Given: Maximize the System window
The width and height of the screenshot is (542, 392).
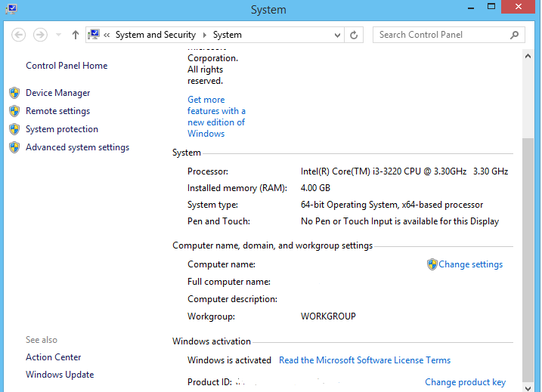Looking at the screenshot, I should pos(491,7).
